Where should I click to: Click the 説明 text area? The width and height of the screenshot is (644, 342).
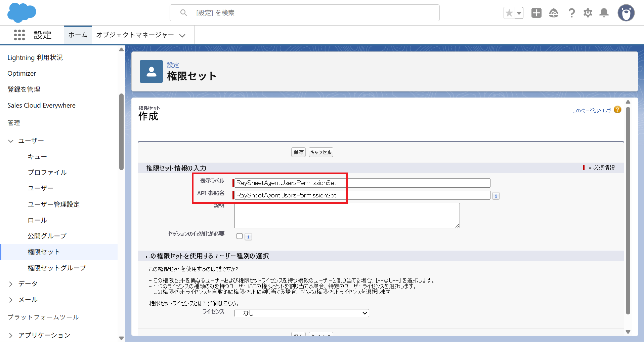pyautogui.click(x=347, y=216)
